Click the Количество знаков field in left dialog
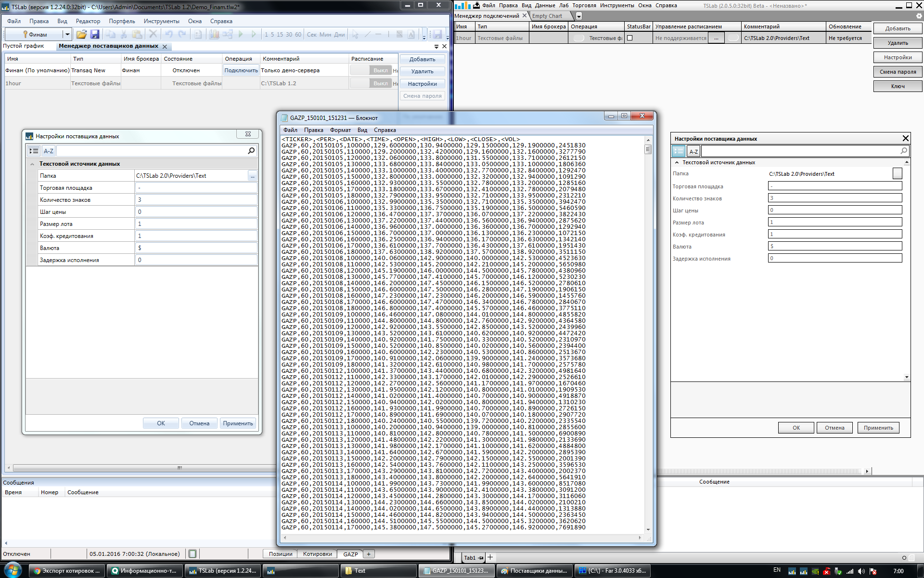This screenshot has width=924, height=578. 196,200
